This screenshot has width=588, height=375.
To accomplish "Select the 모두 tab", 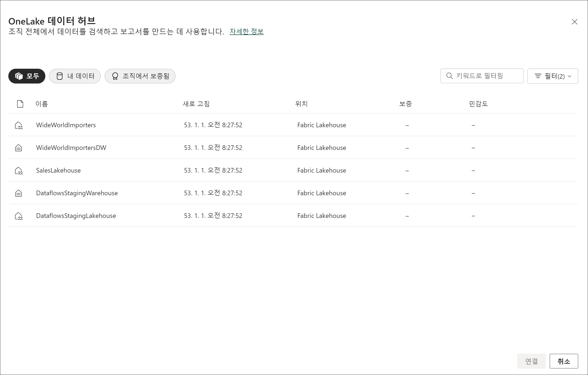I will click(27, 76).
